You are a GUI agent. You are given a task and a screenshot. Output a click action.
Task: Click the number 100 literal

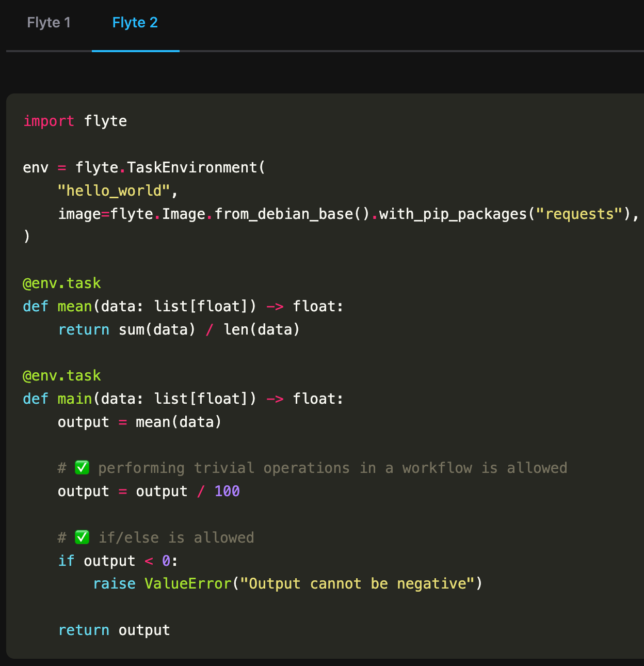click(227, 491)
